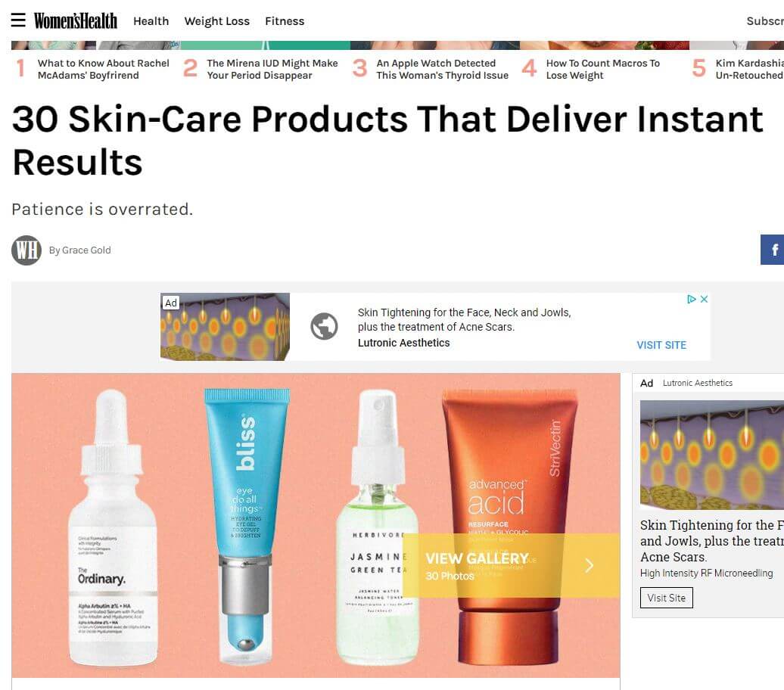784x690 pixels.
Task: Read the Apple Watch thyroid story
Action: point(443,69)
